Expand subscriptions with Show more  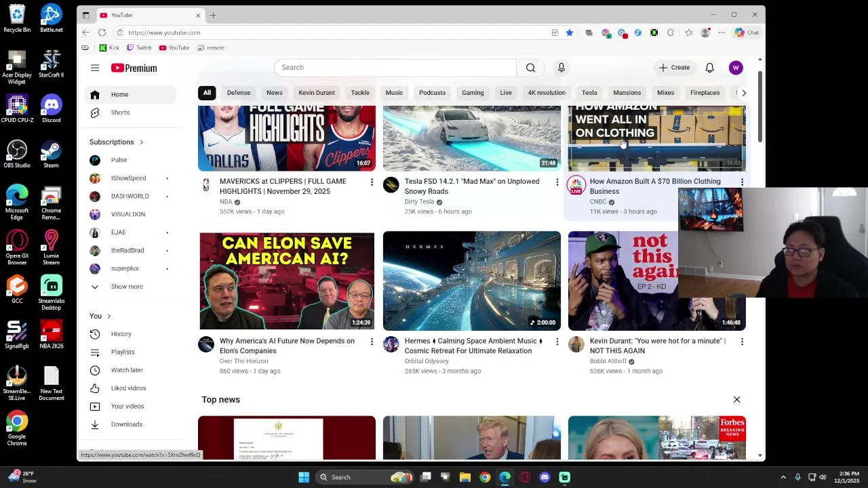coord(129,287)
